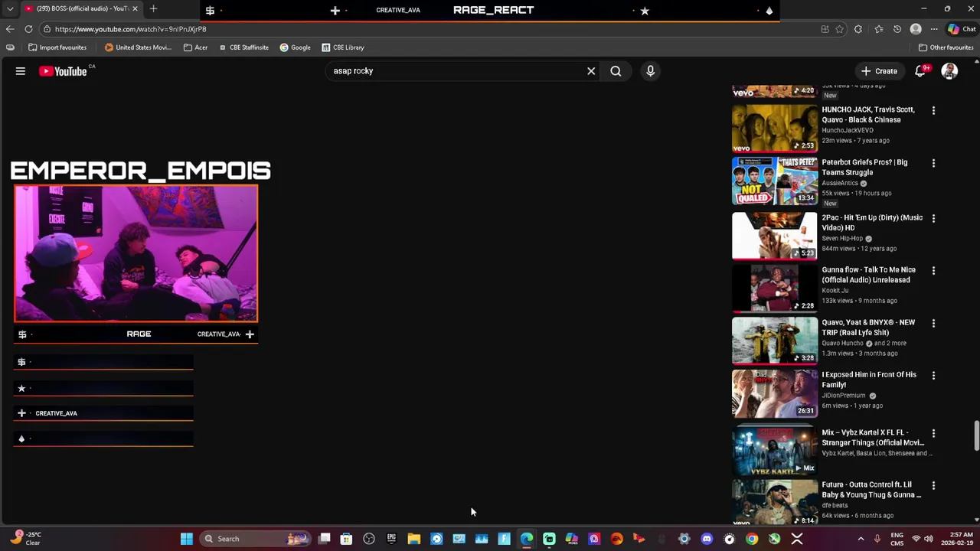Open more options for Peterbot Griefs Pros video

tap(933, 163)
